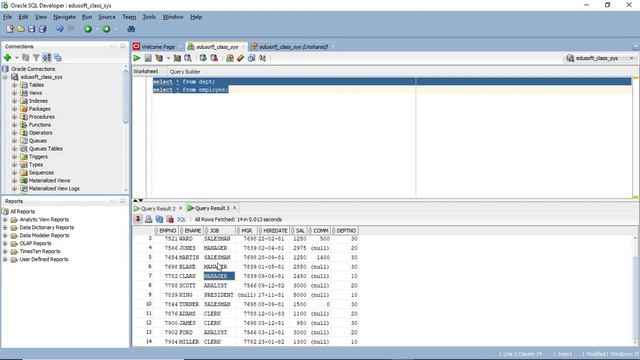Close the Query Result 3 tab
Image resolution: width=640 pixels, height=360 pixels.
(x=235, y=208)
